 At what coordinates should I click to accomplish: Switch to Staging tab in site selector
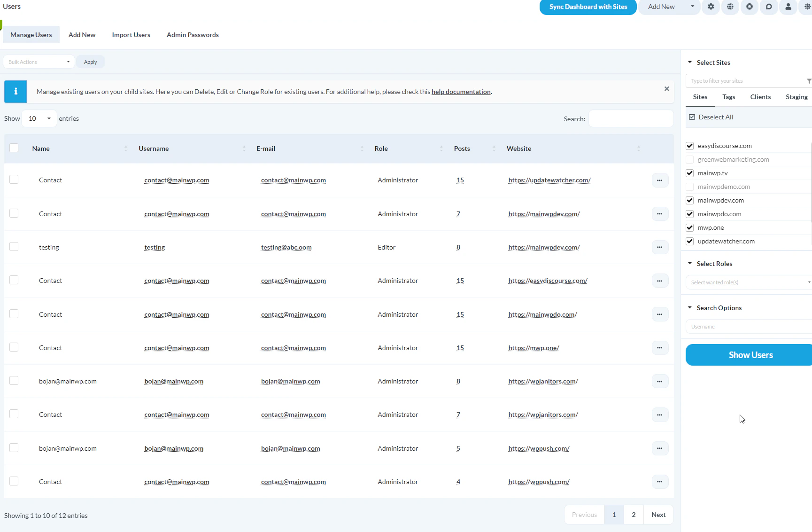tap(797, 97)
